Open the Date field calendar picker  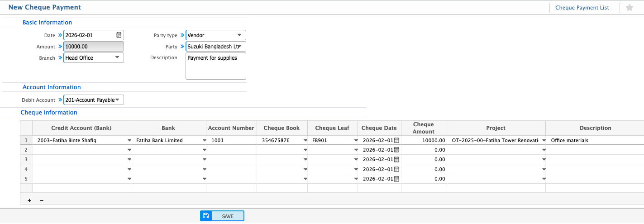pyautogui.click(x=119, y=35)
